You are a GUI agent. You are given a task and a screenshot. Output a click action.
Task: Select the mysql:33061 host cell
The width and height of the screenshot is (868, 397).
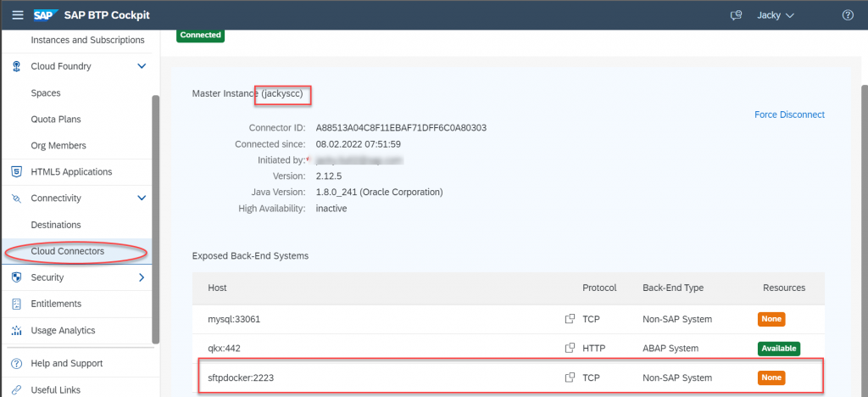234,320
